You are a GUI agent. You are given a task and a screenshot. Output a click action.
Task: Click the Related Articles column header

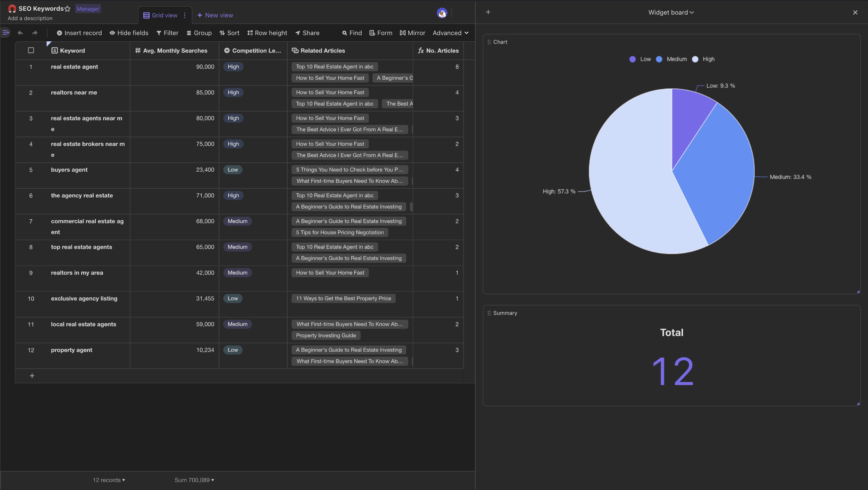coord(350,50)
